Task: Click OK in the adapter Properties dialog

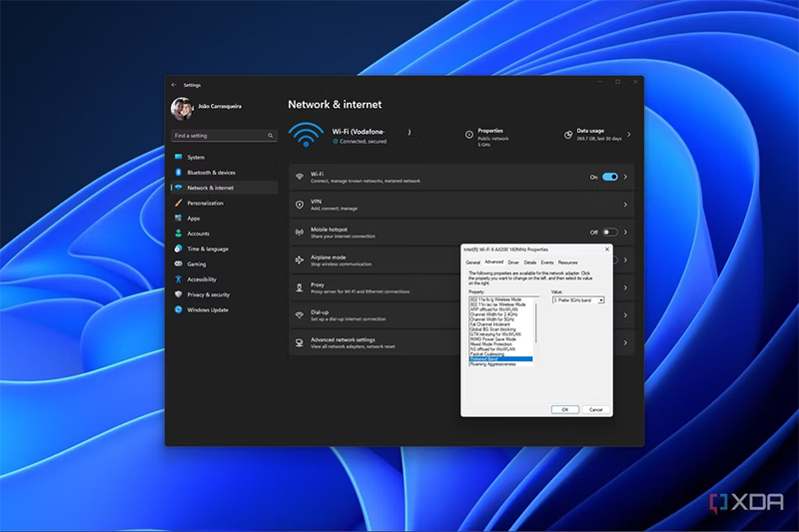Action: (564, 409)
